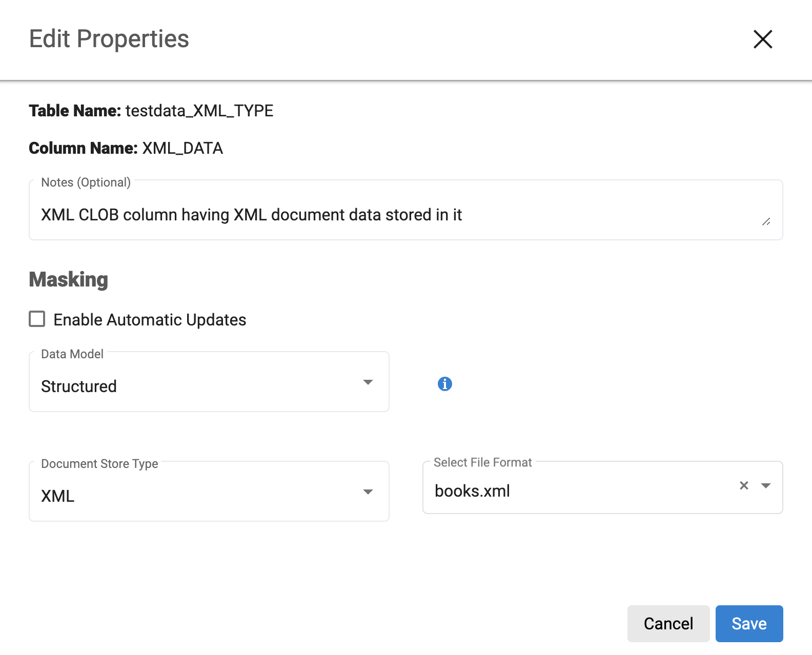Expand the Document Store Type dropdown arrow

(x=368, y=492)
